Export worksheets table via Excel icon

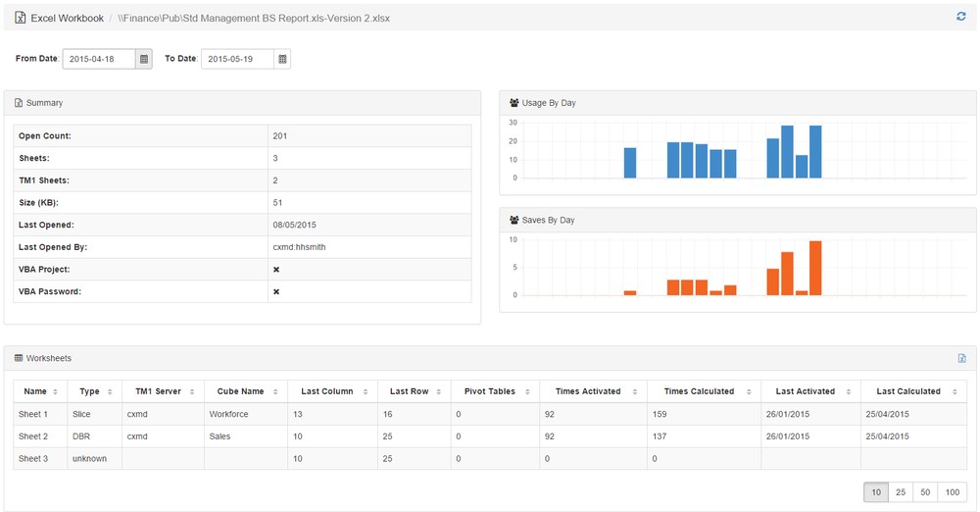coord(961,359)
